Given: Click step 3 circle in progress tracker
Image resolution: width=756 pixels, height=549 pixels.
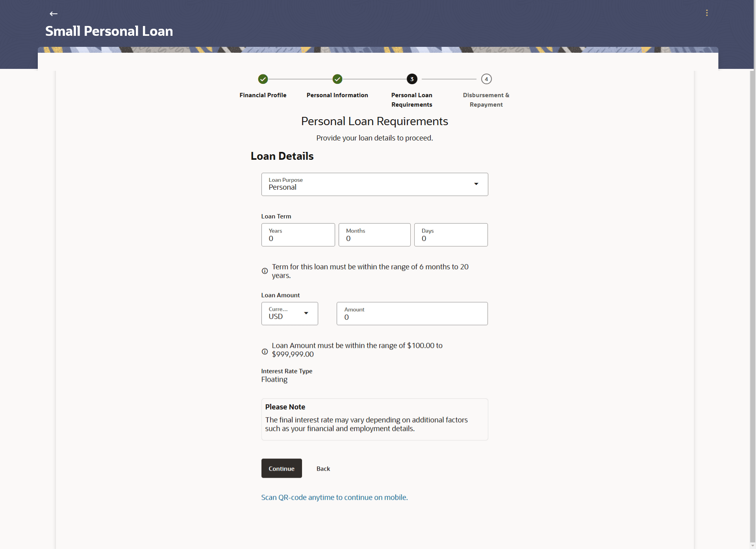Looking at the screenshot, I should (412, 79).
